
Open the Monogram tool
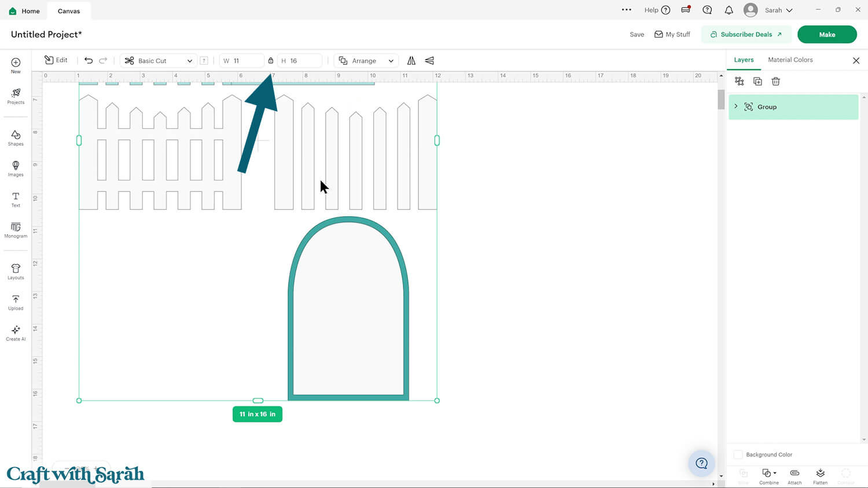click(16, 230)
